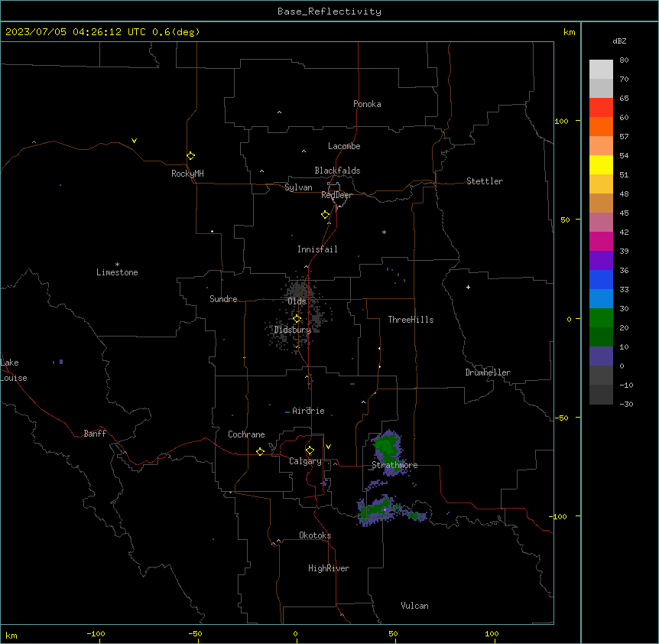Click the 48 value on dBZ legend
Viewport: 659px width, 644px height.
[x=624, y=194]
